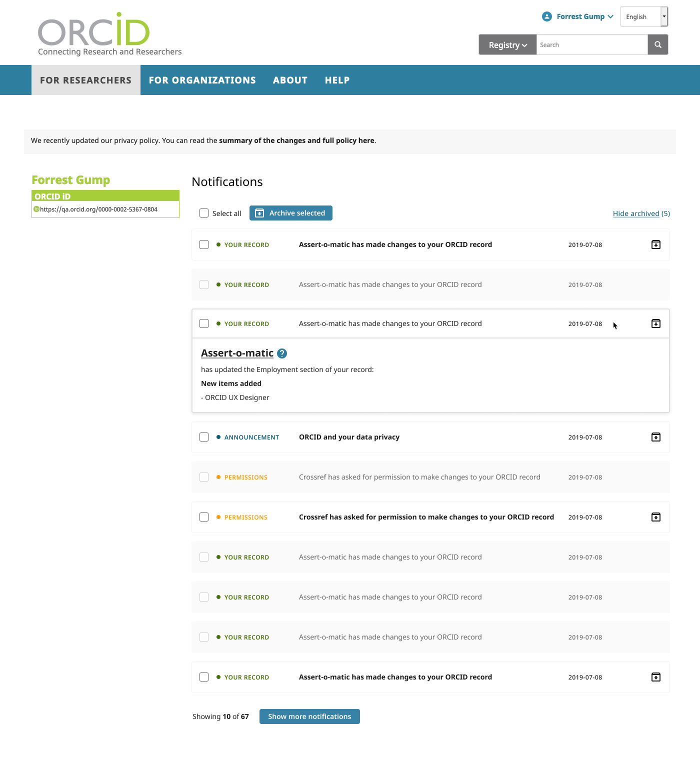Archive the bold Crossref permissions notification
The width and height of the screenshot is (700, 783).
[656, 517]
